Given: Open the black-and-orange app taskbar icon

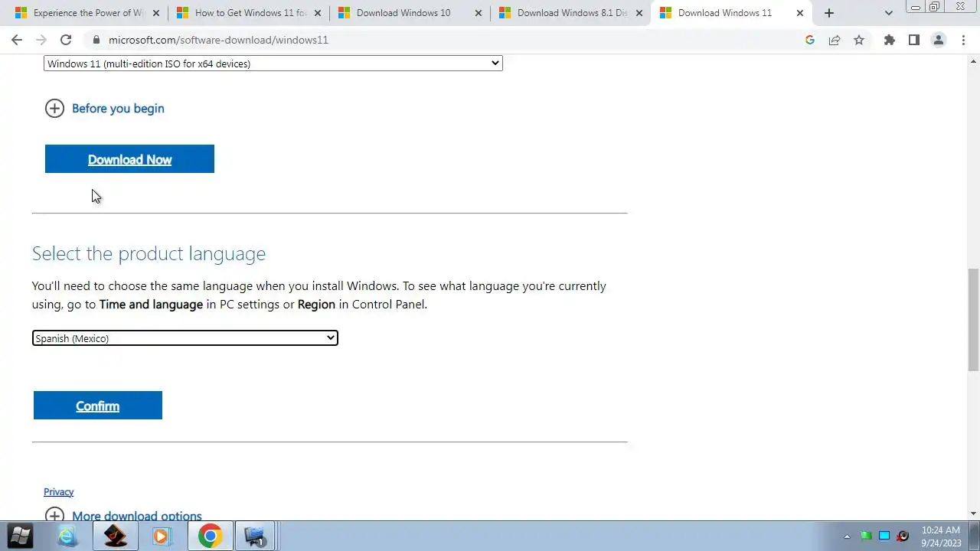Looking at the screenshot, I should [x=115, y=536].
